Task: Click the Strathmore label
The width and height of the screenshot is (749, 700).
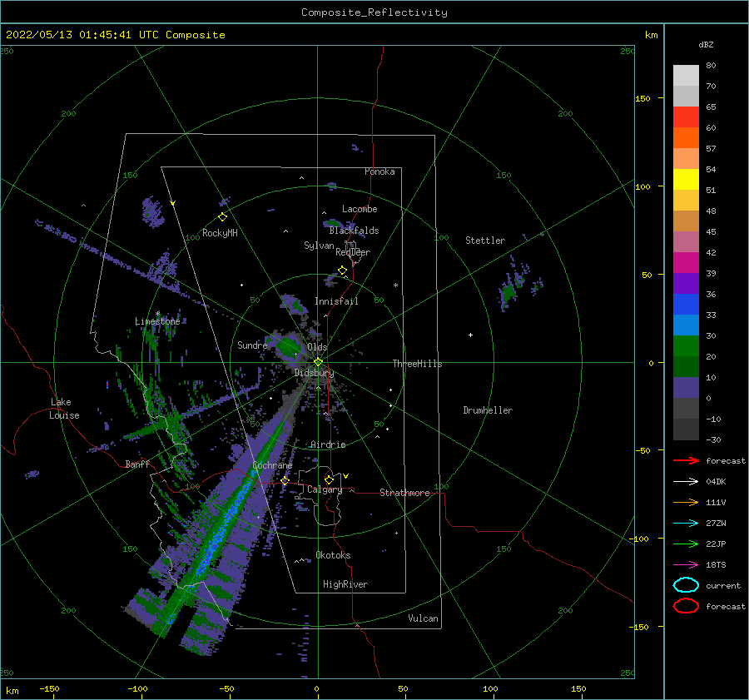Action: click(x=404, y=493)
